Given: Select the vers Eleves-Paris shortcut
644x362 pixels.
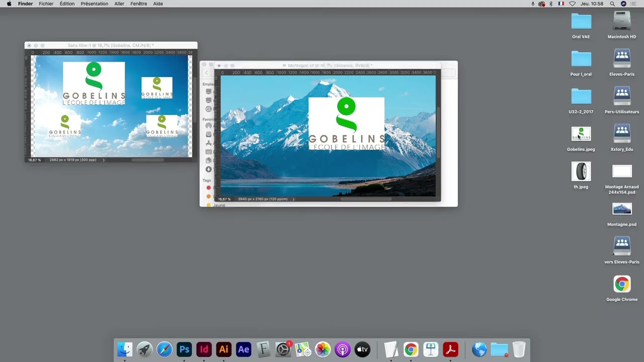Looking at the screenshot, I should (x=622, y=246).
